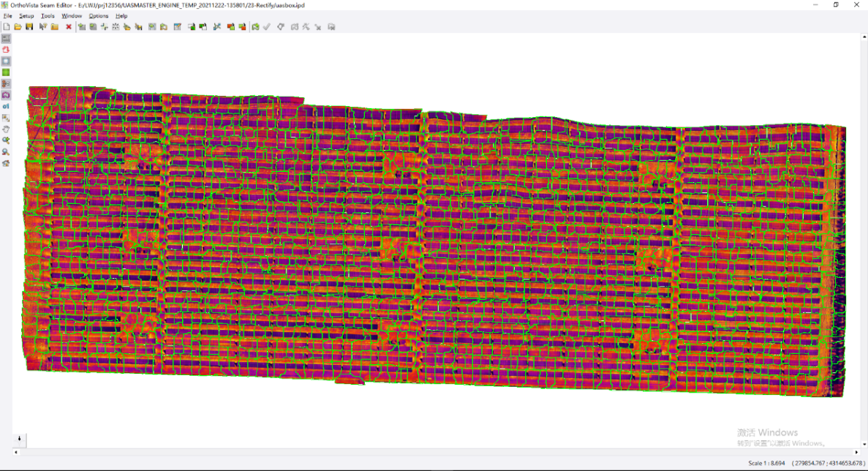Image resolution: width=868 pixels, height=471 pixels.
Task: Select the hand pan tool
Action: click(x=6, y=129)
